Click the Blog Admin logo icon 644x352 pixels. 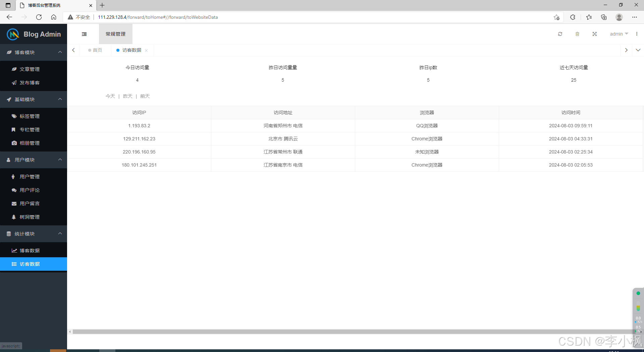[13, 34]
